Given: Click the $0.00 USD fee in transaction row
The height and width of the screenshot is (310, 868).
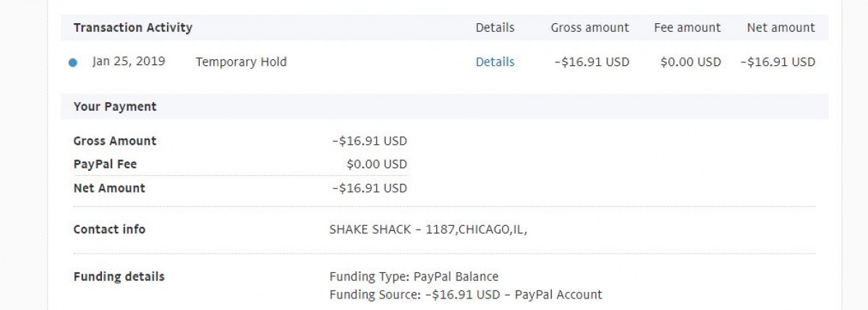Looking at the screenshot, I should [690, 62].
